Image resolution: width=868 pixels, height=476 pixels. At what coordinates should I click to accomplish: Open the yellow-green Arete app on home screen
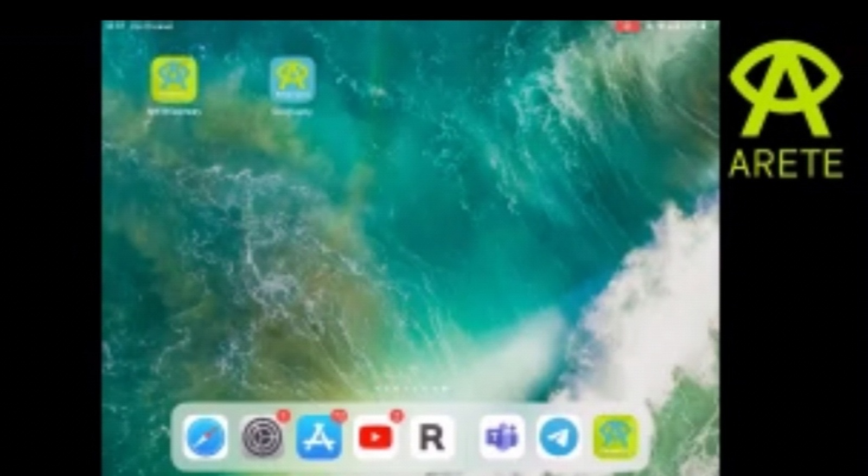click(x=174, y=79)
